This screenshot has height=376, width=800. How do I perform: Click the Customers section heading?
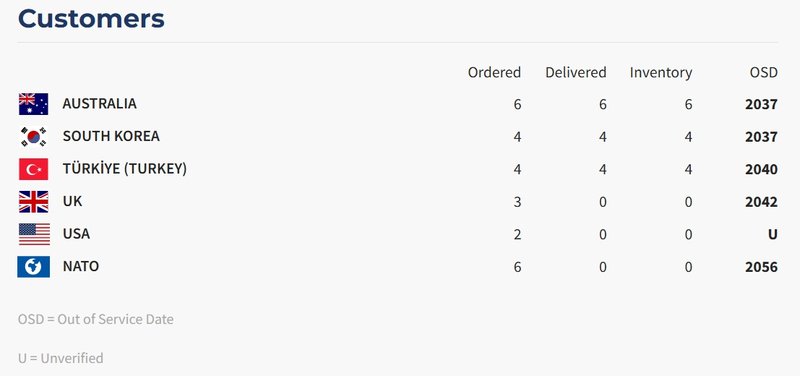[x=91, y=19]
